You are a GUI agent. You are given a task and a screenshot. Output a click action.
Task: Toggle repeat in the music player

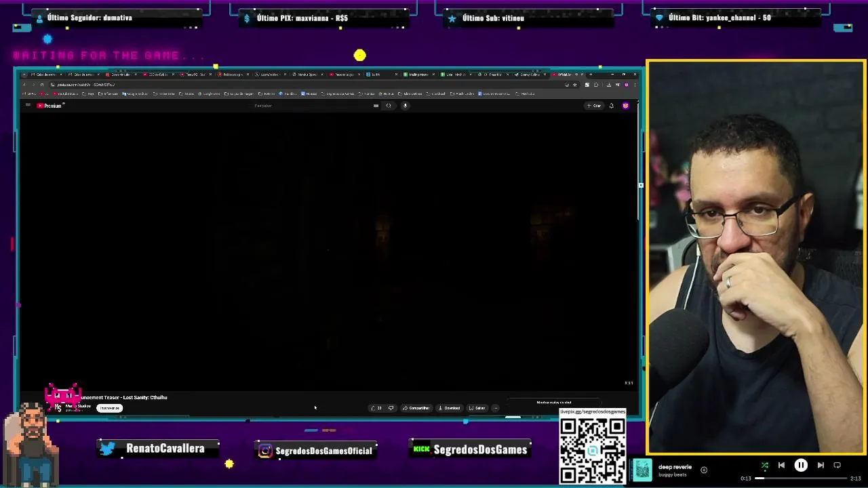pos(837,466)
